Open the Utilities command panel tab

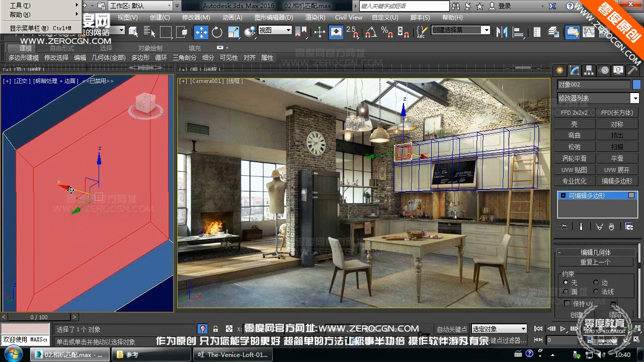pyautogui.click(x=633, y=70)
